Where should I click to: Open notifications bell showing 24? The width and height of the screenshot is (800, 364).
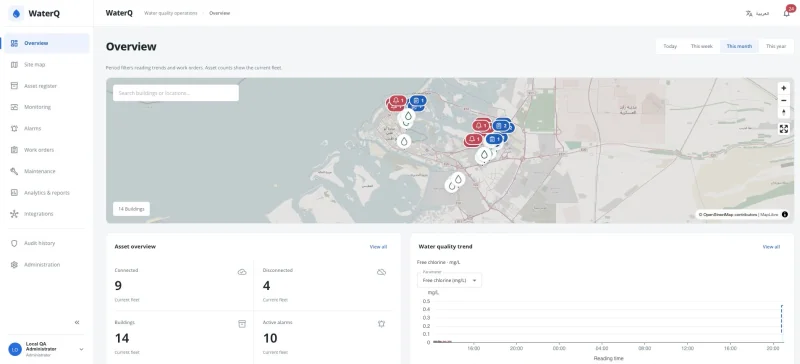787,13
